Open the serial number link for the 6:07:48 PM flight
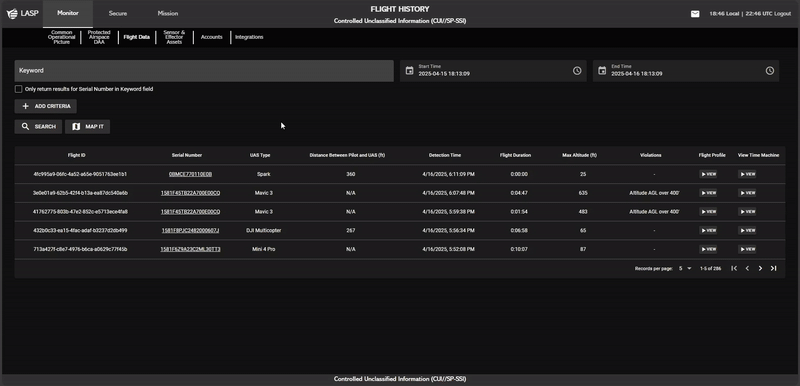800x386 pixels. [190, 193]
